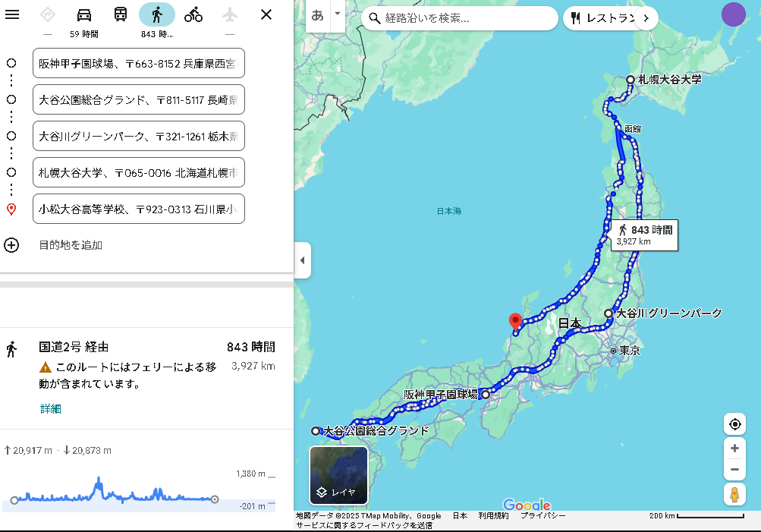
Task: Switch to cycling mode
Action: coord(193,15)
